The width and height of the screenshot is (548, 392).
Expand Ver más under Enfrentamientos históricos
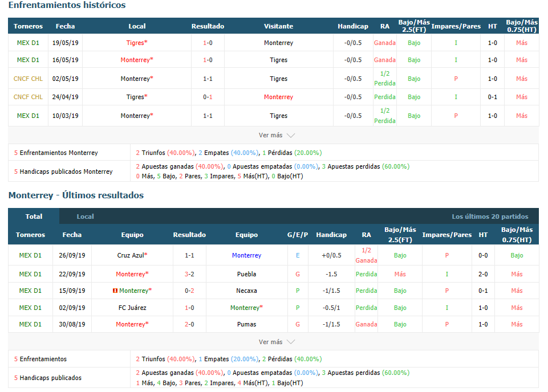pyautogui.click(x=277, y=135)
